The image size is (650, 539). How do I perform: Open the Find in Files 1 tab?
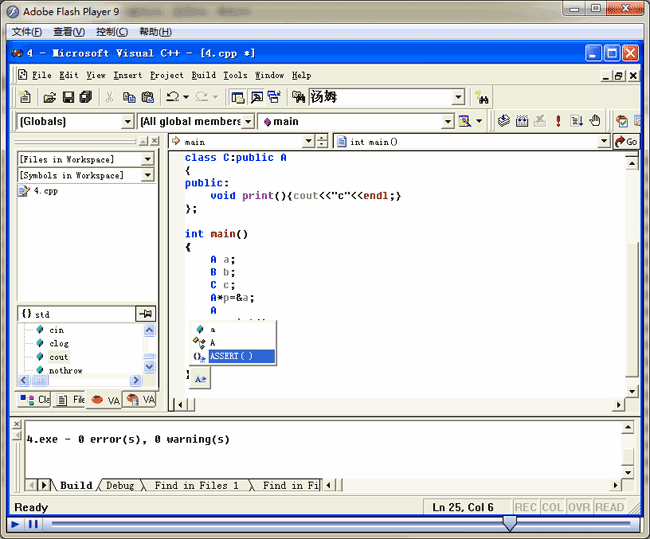tap(196, 486)
